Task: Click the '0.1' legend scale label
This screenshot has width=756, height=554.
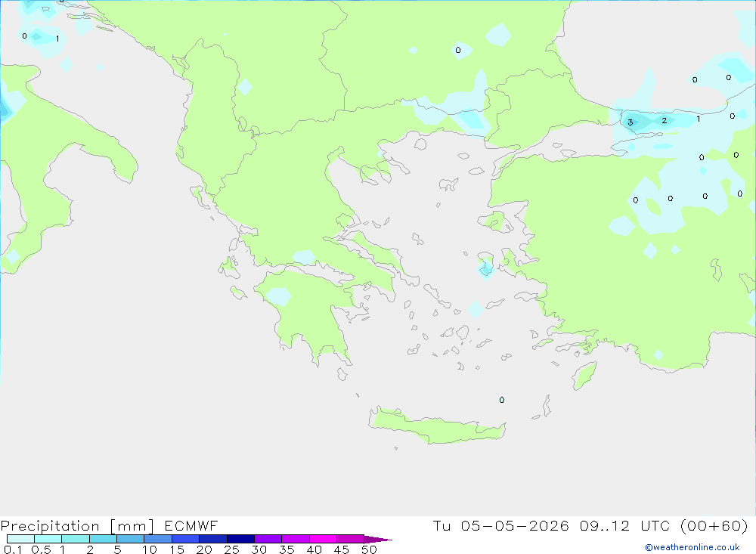Action: (13, 549)
